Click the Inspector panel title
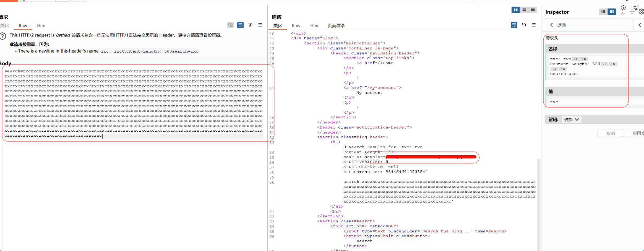 tap(557, 12)
